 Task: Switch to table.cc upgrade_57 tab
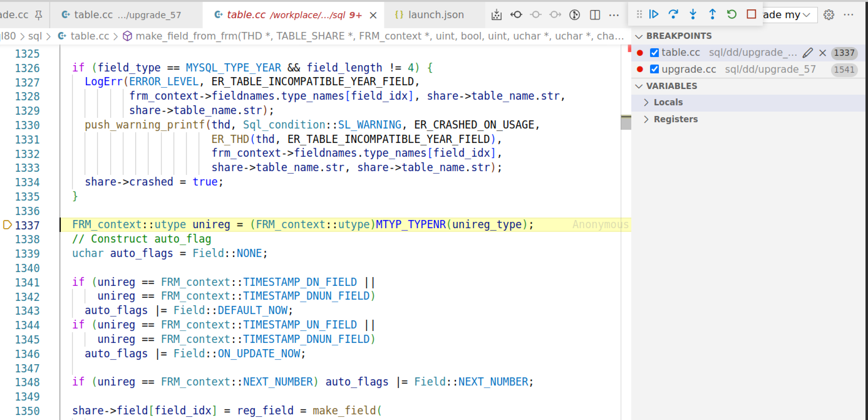pos(121,15)
